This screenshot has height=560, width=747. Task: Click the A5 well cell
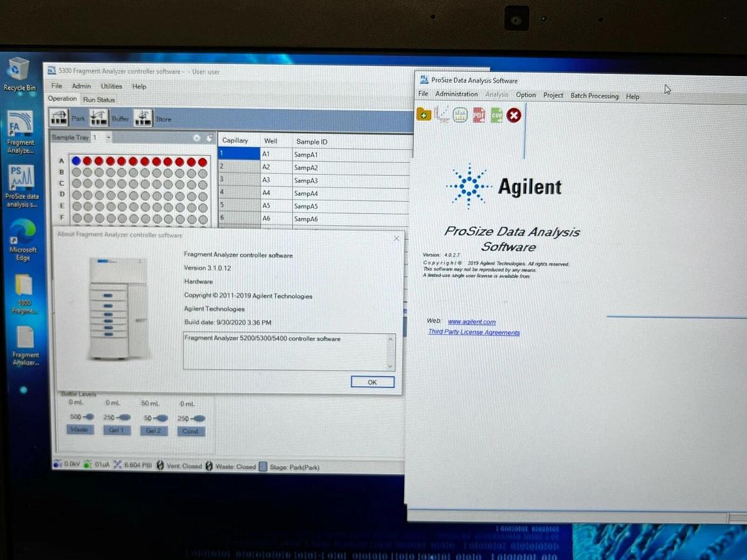[x=276, y=205]
